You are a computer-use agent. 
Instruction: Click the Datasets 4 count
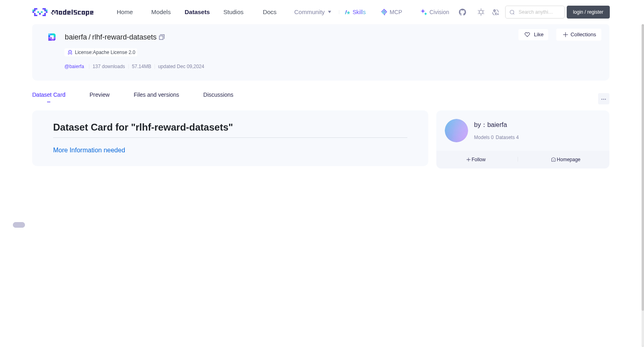click(507, 137)
